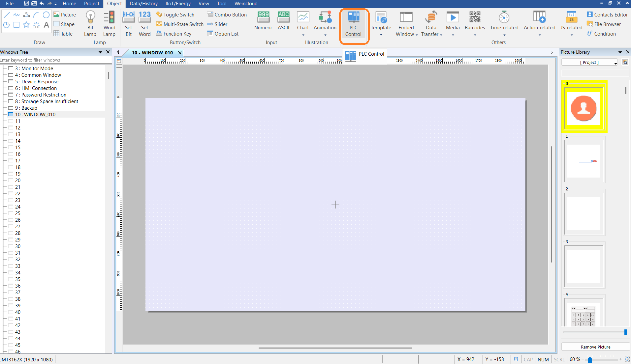631x364 pixels.
Task: Open the Contacts Editor
Action: (607, 14)
